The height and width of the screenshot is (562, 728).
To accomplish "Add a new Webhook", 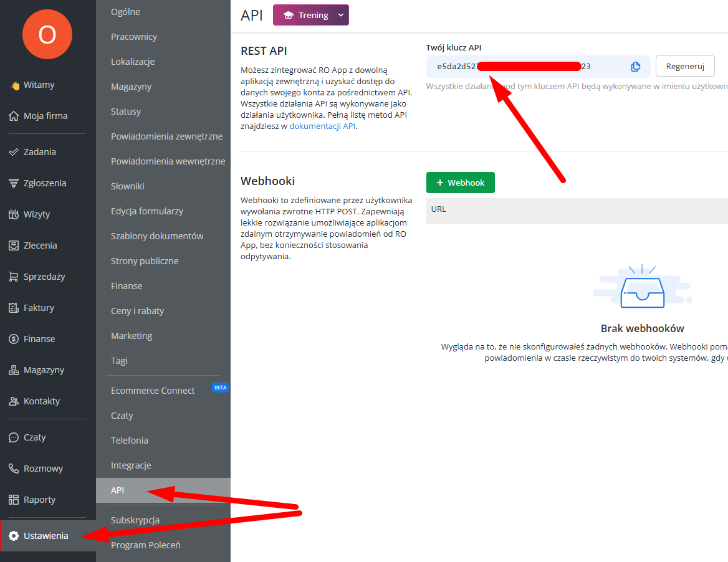I will (x=460, y=183).
